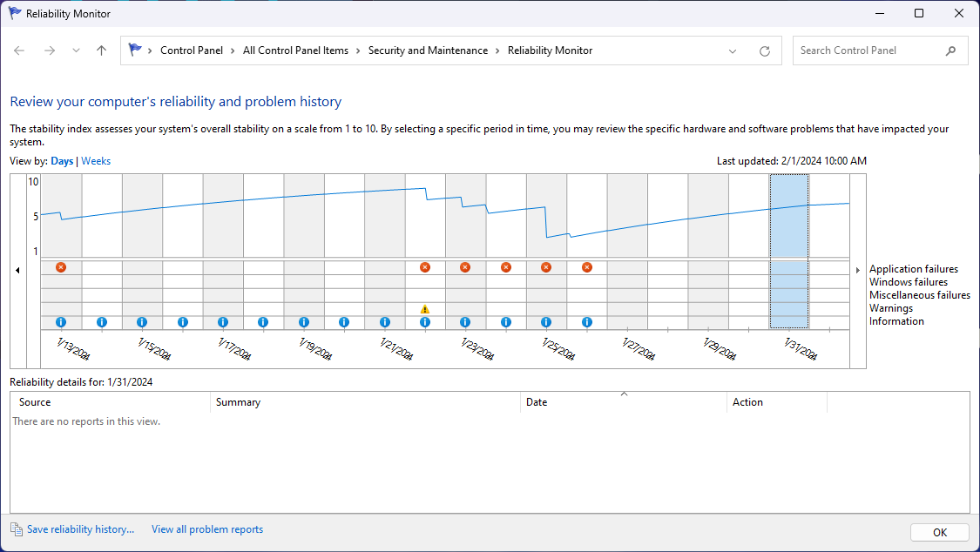Open the recent locations dropdown arrow

(x=76, y=50)
